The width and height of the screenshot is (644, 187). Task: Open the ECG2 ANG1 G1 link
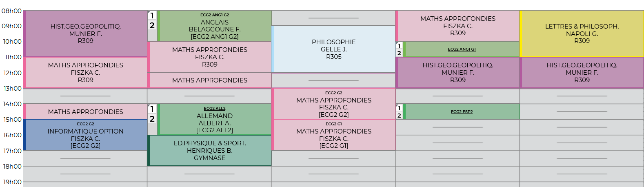pos(462,49)
